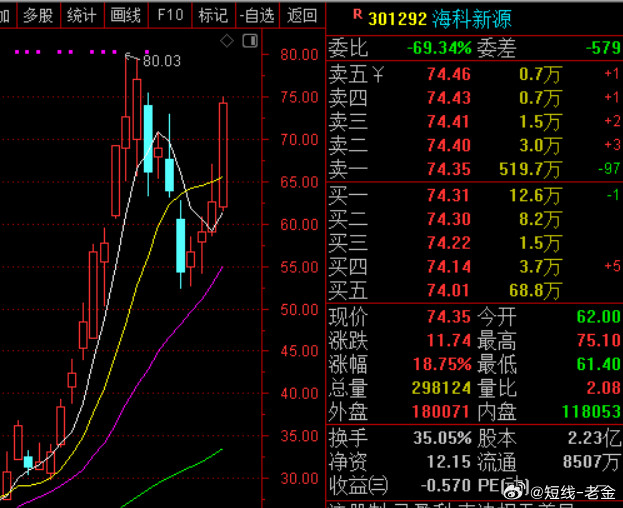This screenshot has width=623, height=508.
Task: Click the 股本 value 2.23亿
Action: [x=594, y=438]
